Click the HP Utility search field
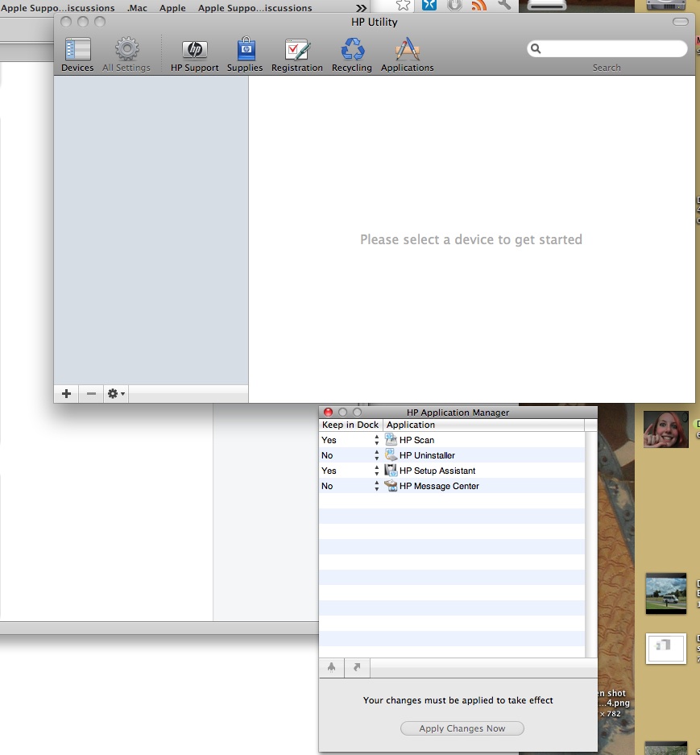The image size is (700, 755). point(607,48)
